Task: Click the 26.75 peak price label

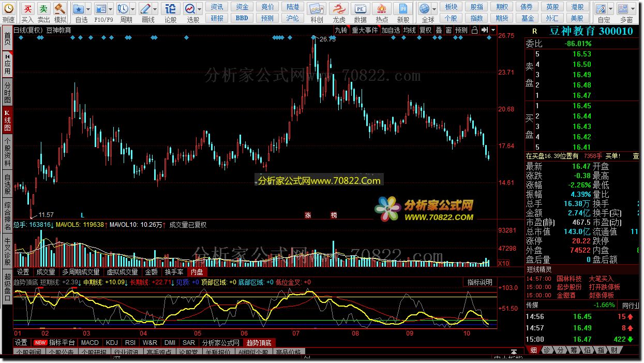Action: (x=328, y=39)
